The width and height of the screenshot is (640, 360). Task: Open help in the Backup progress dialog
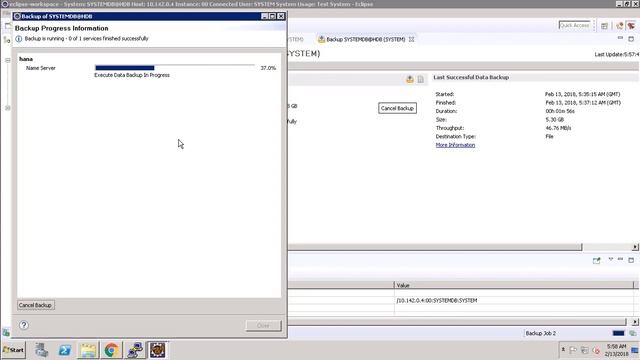[x=24, y=325]
